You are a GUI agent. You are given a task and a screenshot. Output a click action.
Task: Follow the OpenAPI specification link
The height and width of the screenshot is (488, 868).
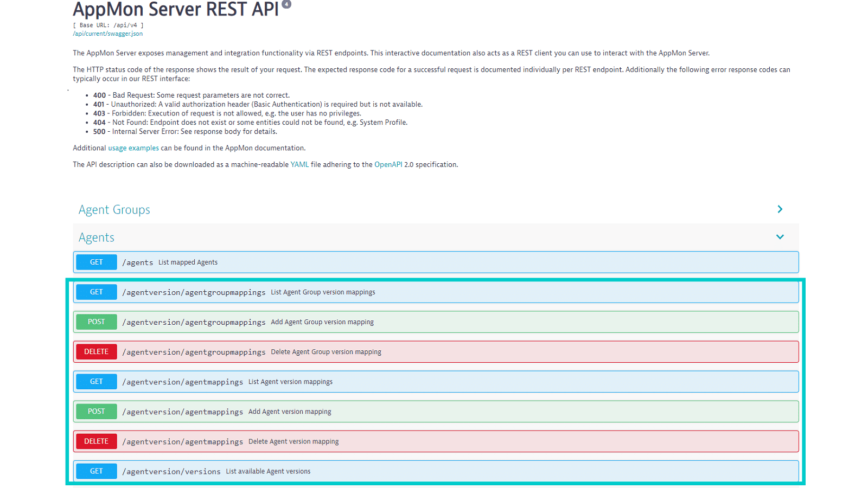[x=388, y=164]
